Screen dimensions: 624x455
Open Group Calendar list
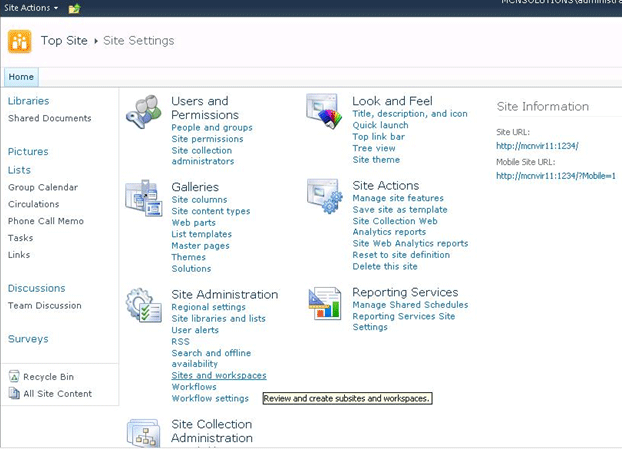[x=43, y=187]
